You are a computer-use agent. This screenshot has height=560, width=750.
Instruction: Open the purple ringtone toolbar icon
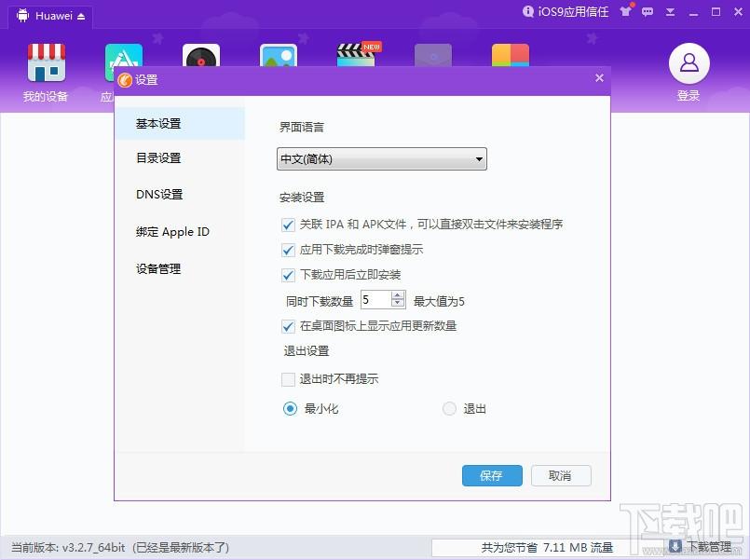[x=433, y=56]
